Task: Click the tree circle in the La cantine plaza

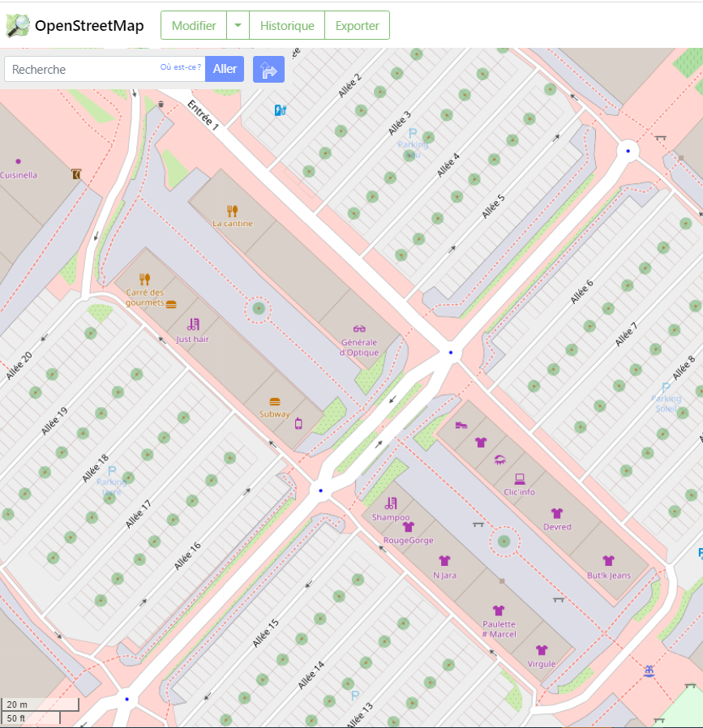Action: tap(259, 308)
